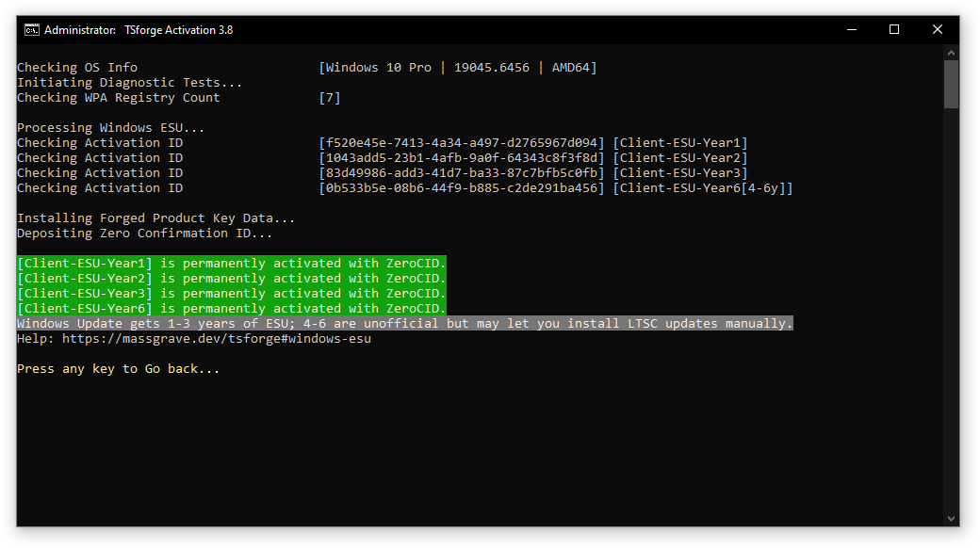Click the green Client-ESU-Year6 activated line
This screenshot has width=980, height=548.
pos(231,309)
